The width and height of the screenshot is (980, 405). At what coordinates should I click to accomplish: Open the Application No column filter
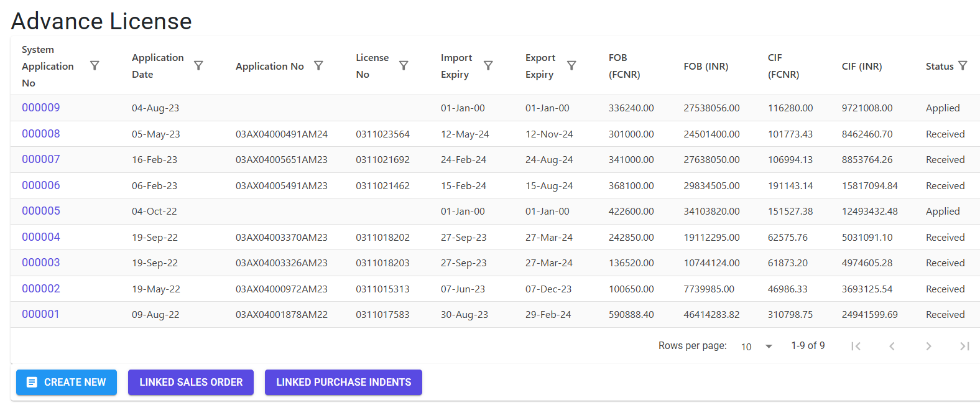coord(318,65)
